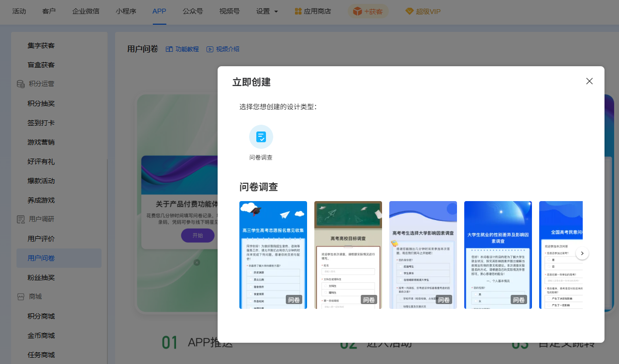Choose 大学生就业的性别差异 template
This screenshot has width=619, height=364.
click(x=498, y=255)
